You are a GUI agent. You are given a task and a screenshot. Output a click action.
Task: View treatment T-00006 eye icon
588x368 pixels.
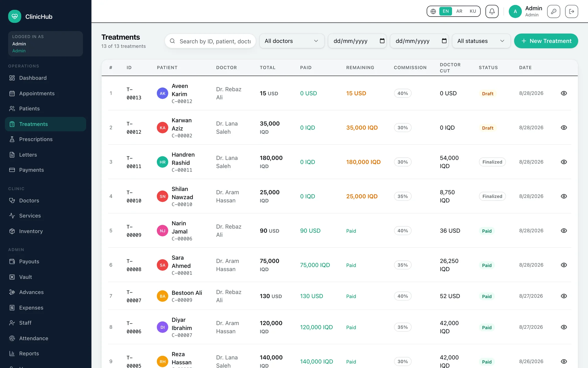pyautogui.click(x=564, y=327)
